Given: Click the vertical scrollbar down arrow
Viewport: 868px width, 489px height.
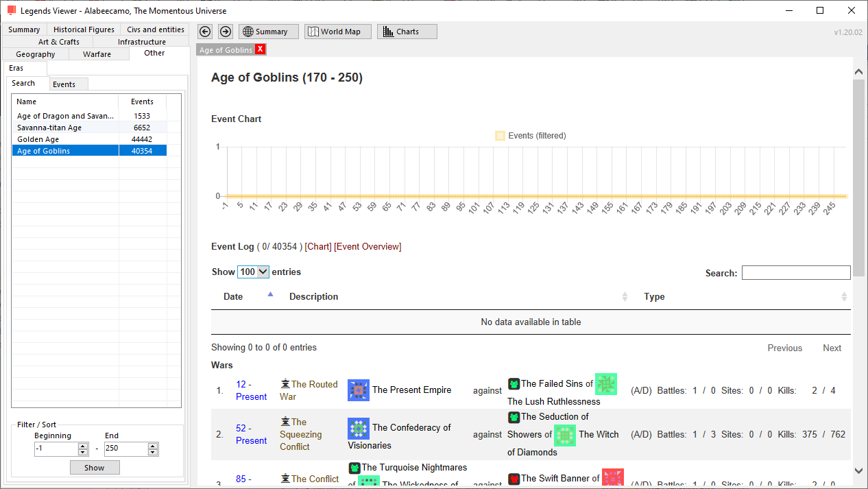Looking at the screenshot, I should pyautogui.click(x=859, y=470).
